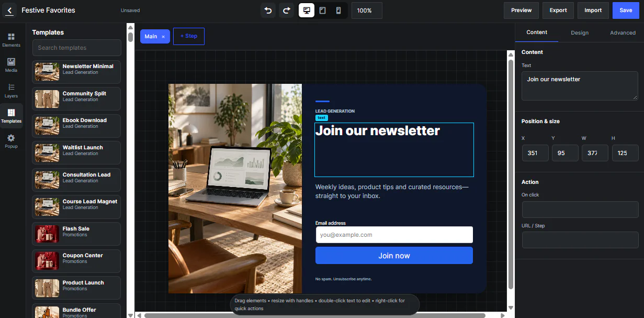644x318 pixels.
Task: Undo the last change
Action: (x=268, y=10)
